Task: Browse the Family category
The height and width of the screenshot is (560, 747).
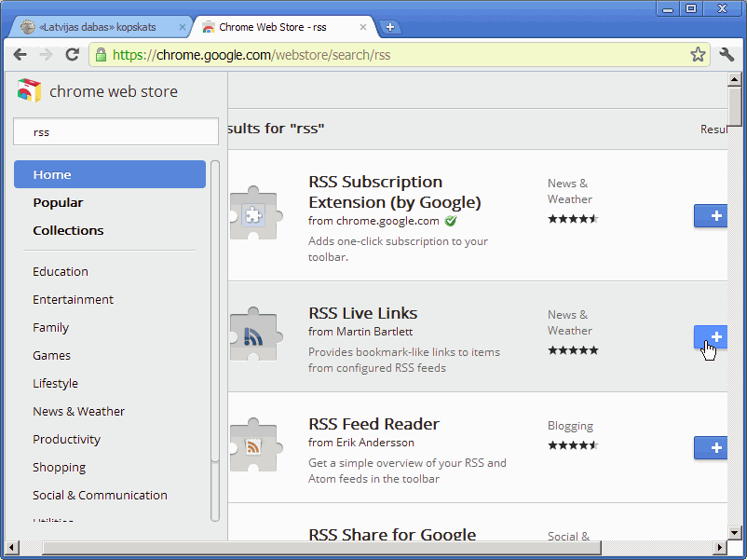Action: (51, 327)
